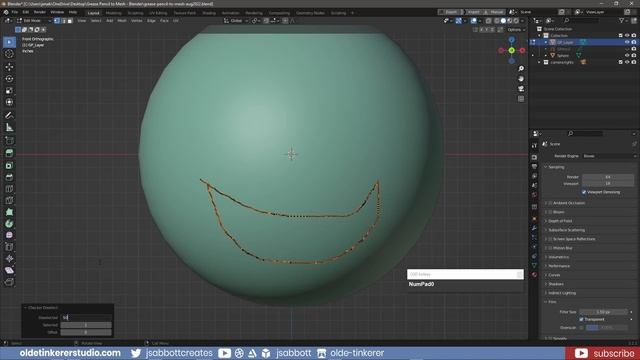Adjust the Render samples field
The image size is (640, 360).
pos(608,177)
